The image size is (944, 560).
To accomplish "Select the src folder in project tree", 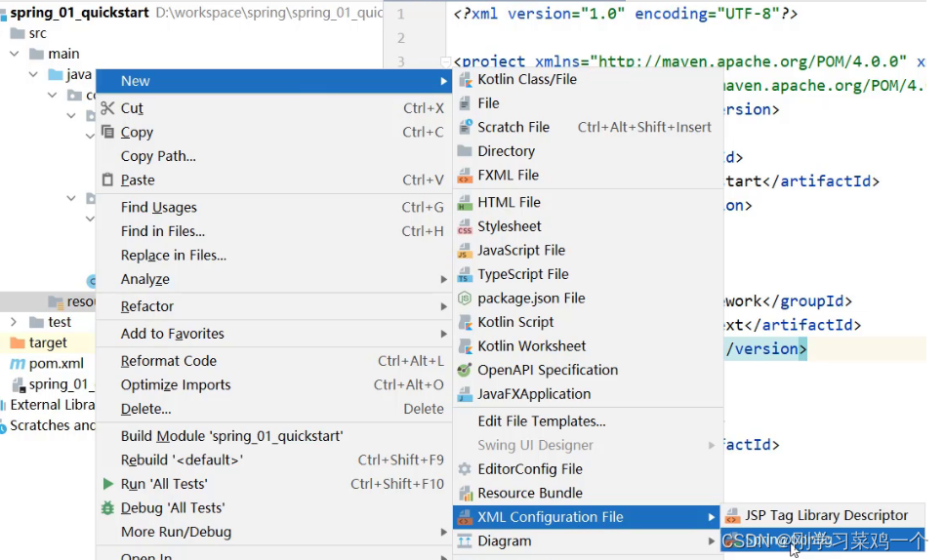I will (x=37, y=34).
